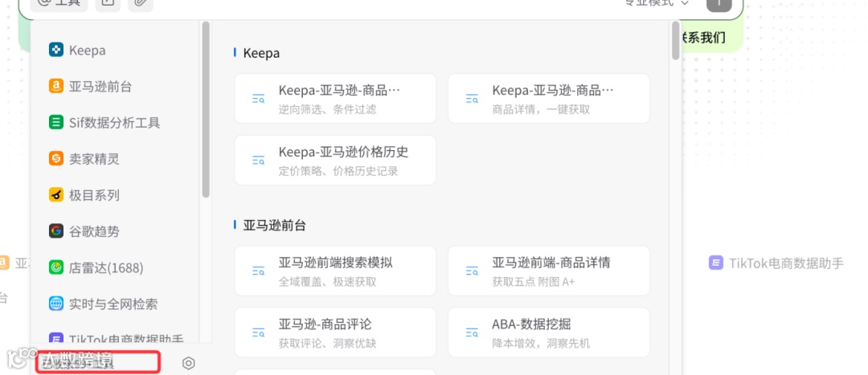The width and height of the screenshot is (868, 375).
Task: Open Sif数据分析工具 in the sidebar list
Action: 104,123
